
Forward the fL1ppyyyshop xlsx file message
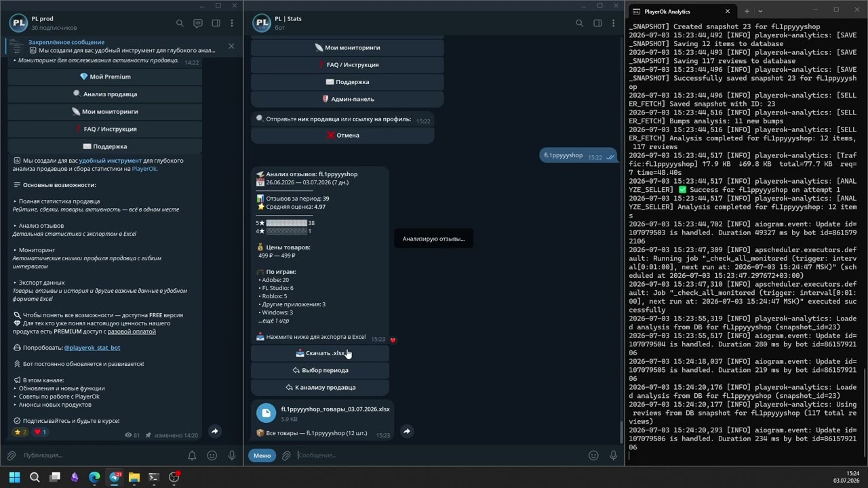pyautogui.click(x=407, y=431)
